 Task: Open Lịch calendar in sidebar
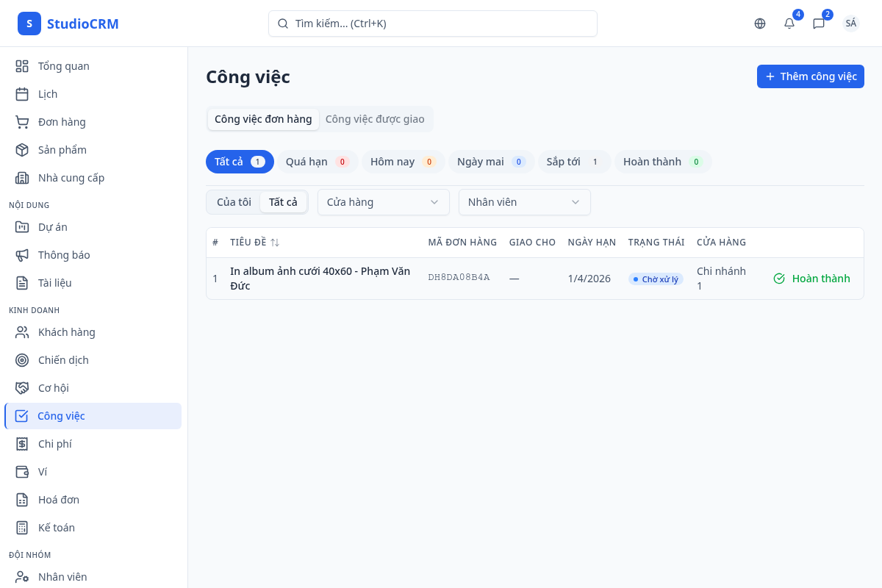tap(48, 94)
